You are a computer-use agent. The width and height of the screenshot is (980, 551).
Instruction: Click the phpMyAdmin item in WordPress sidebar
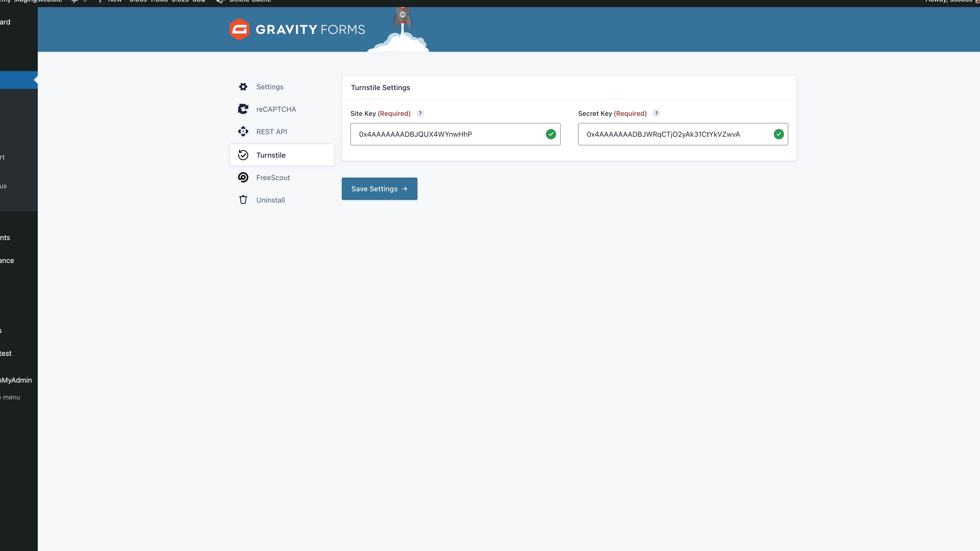pyautogui.click(x=16, y=380)
